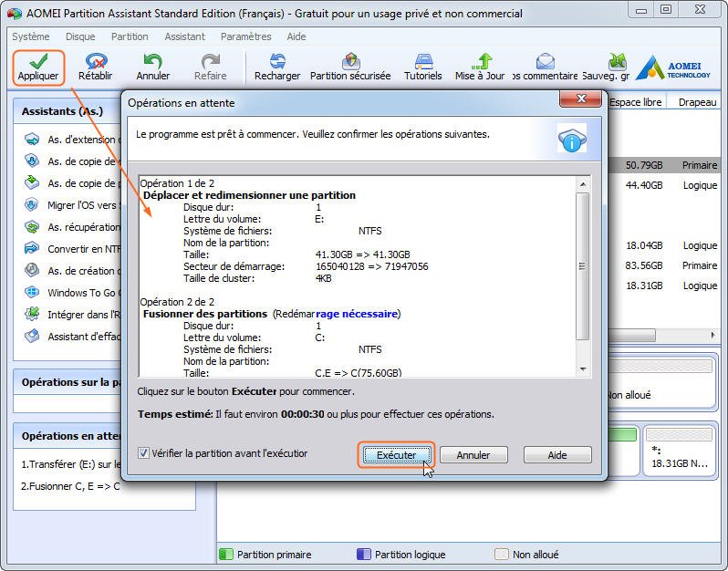Click the 50.79GB Primaire table row
This screenshot has width=728, height=571.
click(664, 165)
